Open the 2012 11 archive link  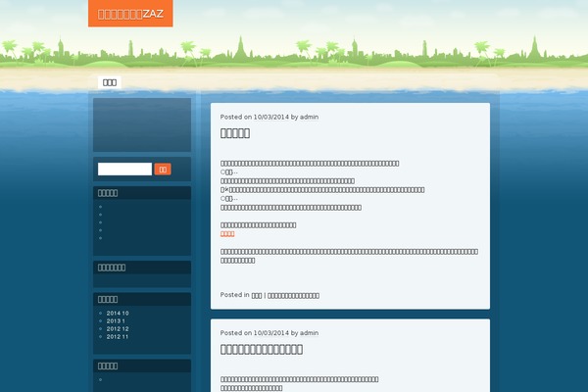[117, 337]
